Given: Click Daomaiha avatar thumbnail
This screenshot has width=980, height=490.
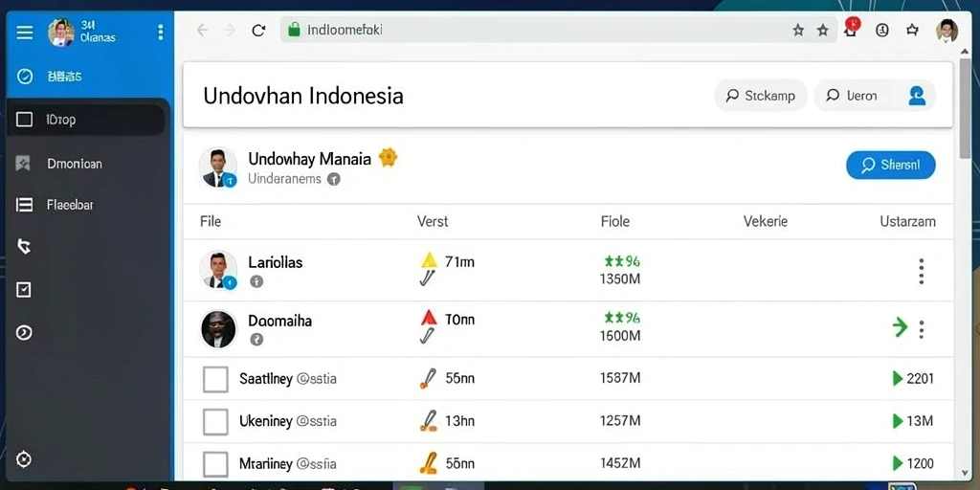Looking at the screenshot, I should click(x=218, y=329).
